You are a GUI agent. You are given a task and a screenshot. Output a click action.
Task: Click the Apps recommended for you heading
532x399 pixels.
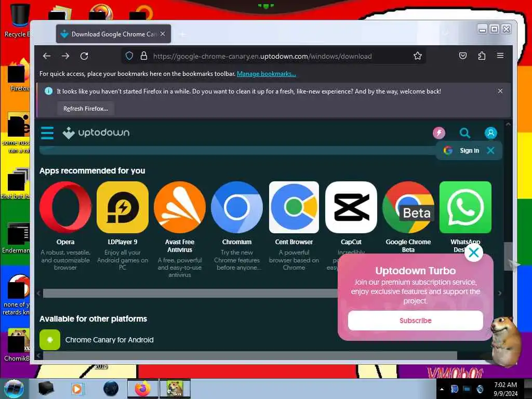(92, 170)
